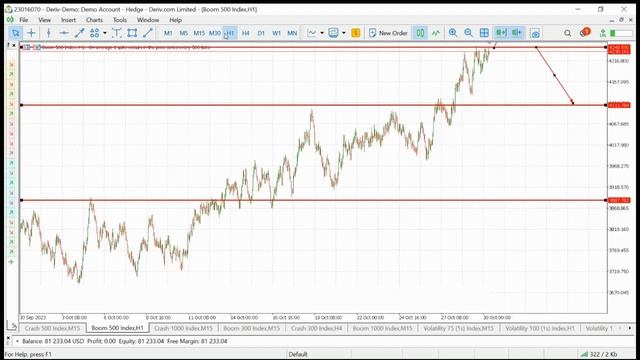Open the Help menu
Screen dimensions: 640x360
pyautogui.click(x=176, y=20)
